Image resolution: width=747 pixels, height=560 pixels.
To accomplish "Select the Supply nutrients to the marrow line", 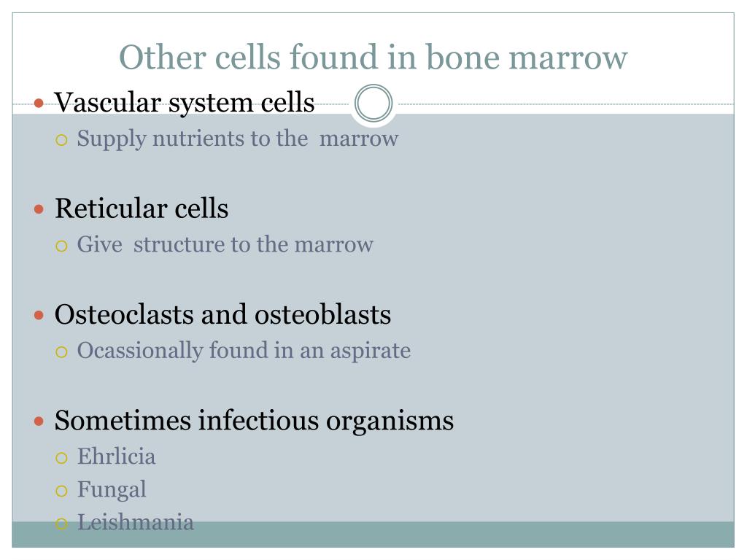I will pos(238,139).
